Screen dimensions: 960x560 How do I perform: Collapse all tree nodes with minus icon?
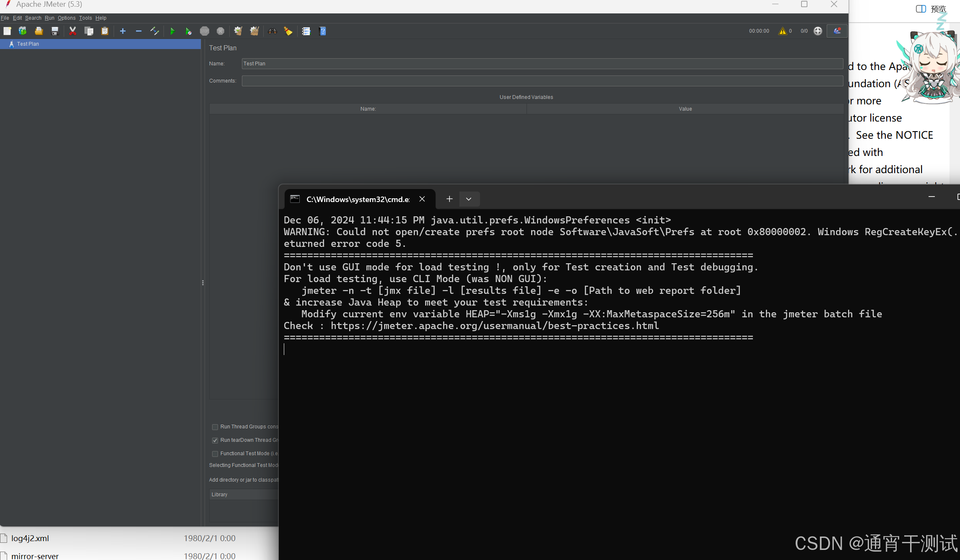[138, 31]
